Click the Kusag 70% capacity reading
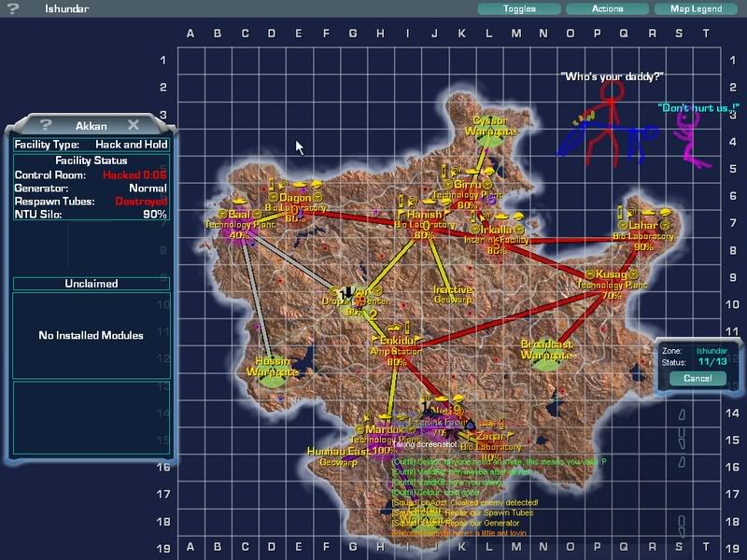This screenshot has width=747, height=560. [612, 295]
